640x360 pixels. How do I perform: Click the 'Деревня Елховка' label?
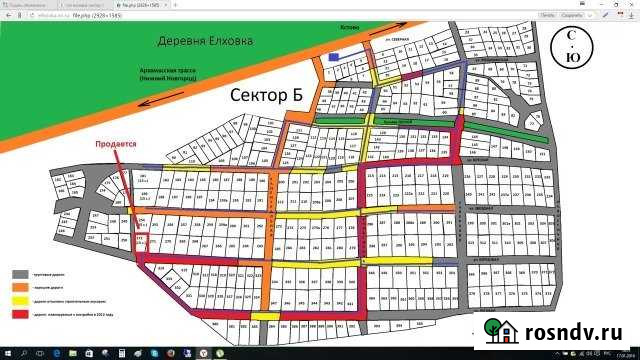click(x=205, y=41)
